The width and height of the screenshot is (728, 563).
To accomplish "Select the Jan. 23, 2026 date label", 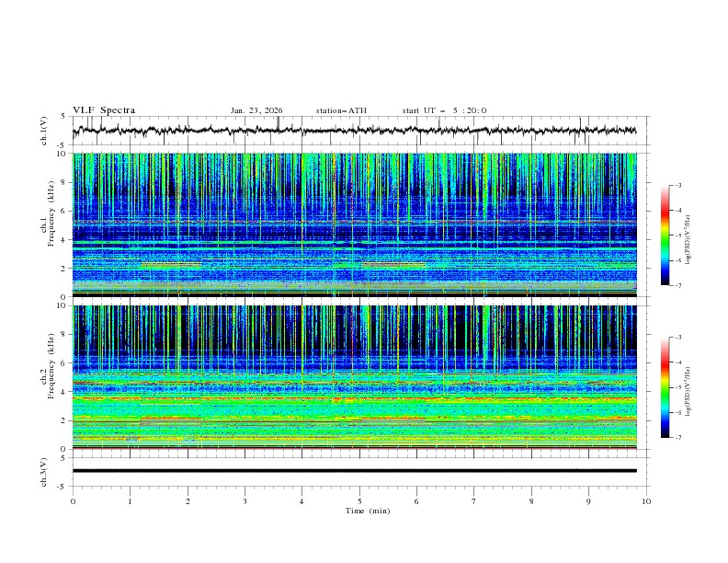I will [256, 110].
